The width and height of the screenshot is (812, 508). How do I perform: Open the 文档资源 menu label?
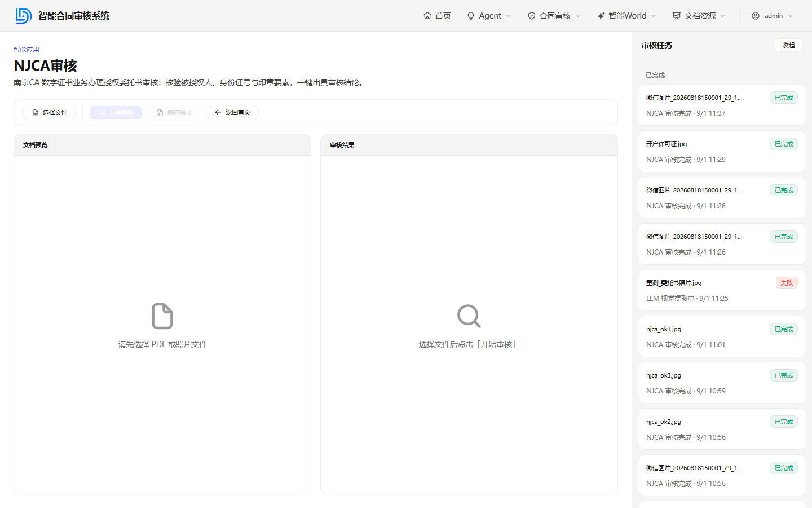700,16
